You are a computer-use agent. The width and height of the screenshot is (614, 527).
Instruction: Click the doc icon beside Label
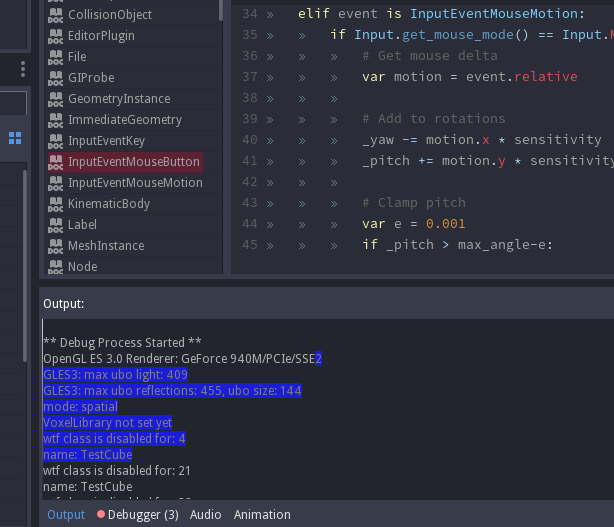55,225
